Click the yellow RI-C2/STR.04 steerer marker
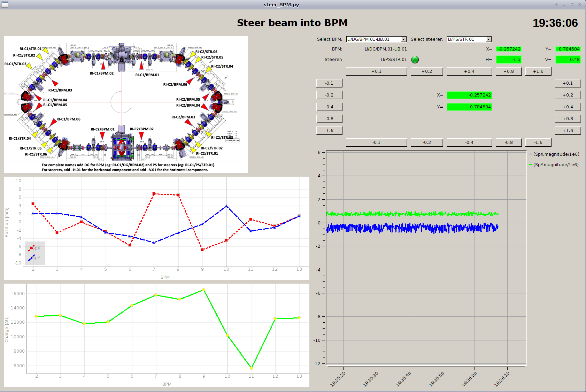Viewport: 586px width, 392px height. (x=208, y=70)
